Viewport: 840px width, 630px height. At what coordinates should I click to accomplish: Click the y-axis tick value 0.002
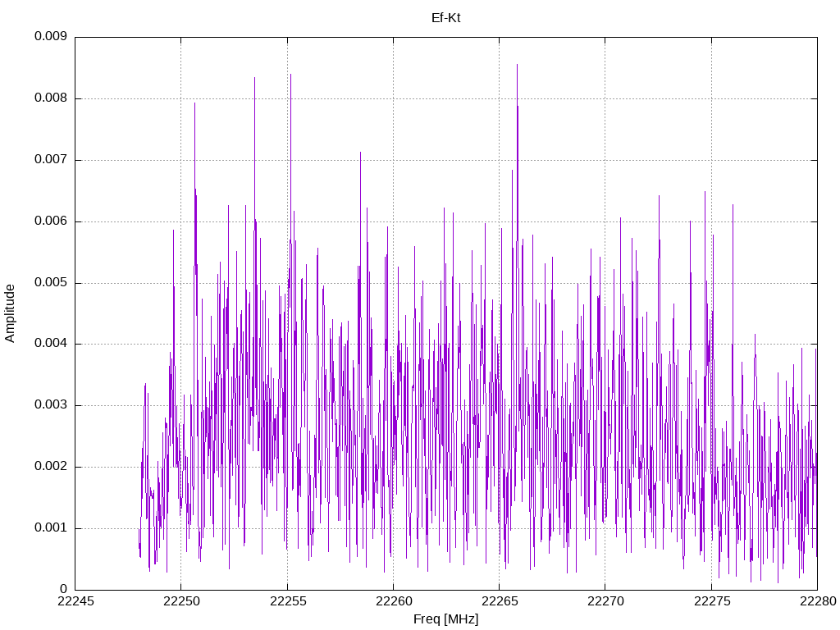click(x=51, y=466)
